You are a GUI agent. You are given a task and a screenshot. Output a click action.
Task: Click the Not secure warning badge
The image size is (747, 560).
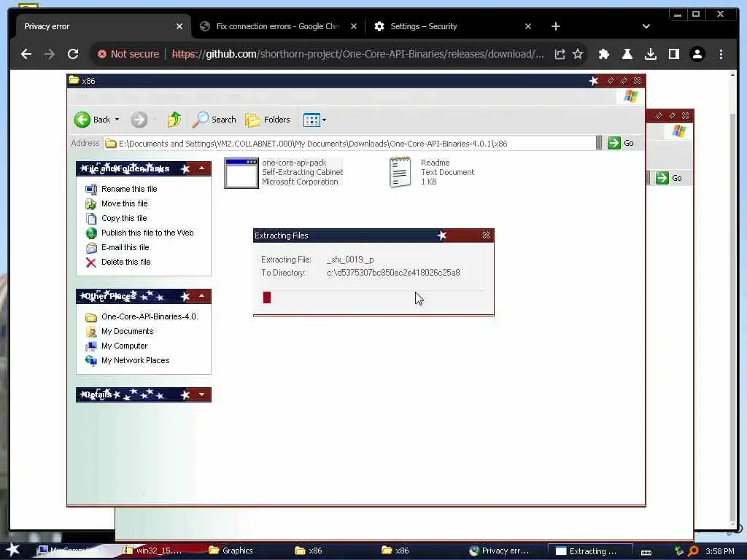click(128, 54)
